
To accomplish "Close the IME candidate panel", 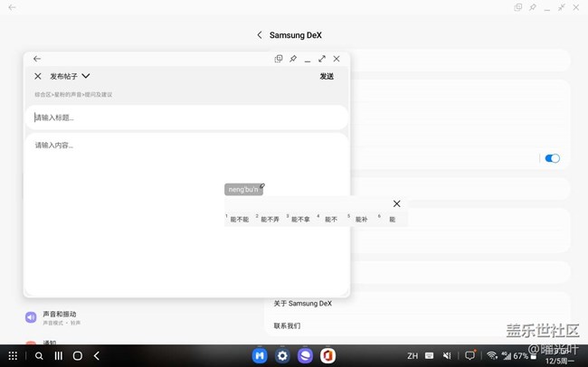I will (x=396, y=203).
